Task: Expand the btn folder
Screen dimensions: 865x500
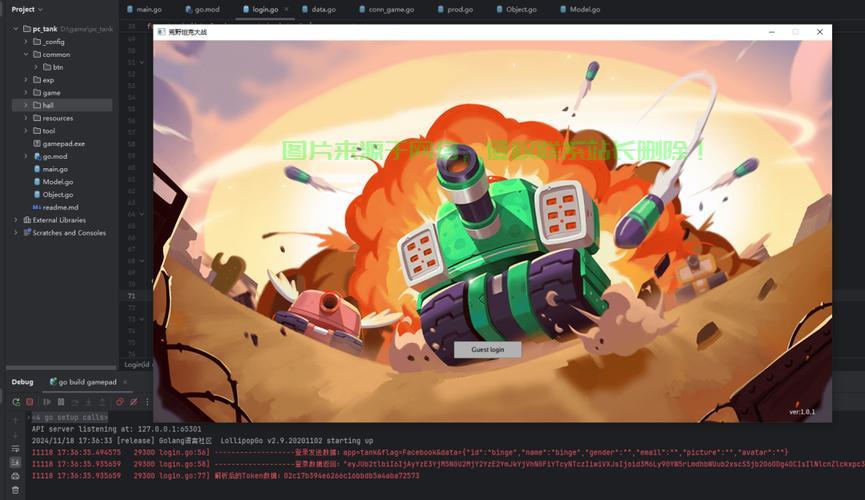Action: (x=36, y=67)
